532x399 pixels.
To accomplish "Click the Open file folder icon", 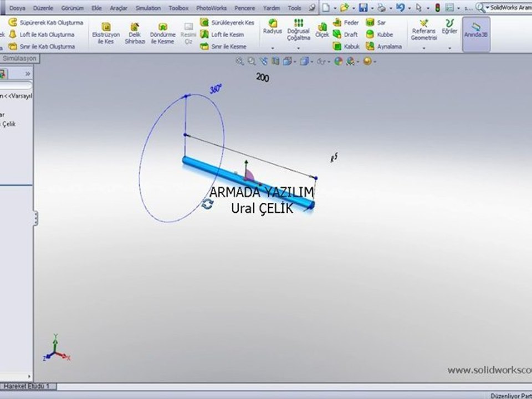I will (344, 7).
